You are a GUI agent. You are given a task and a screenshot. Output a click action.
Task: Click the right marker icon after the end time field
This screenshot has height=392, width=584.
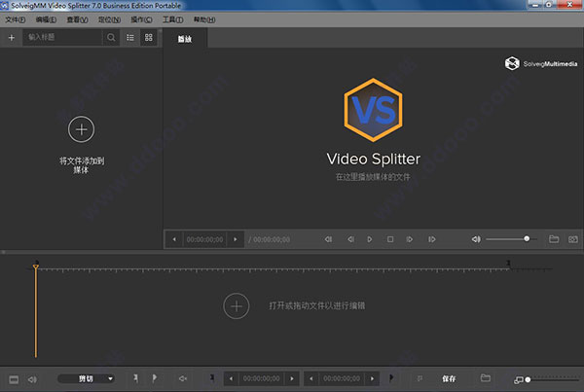pyautogui.click(x=391, y=378)
